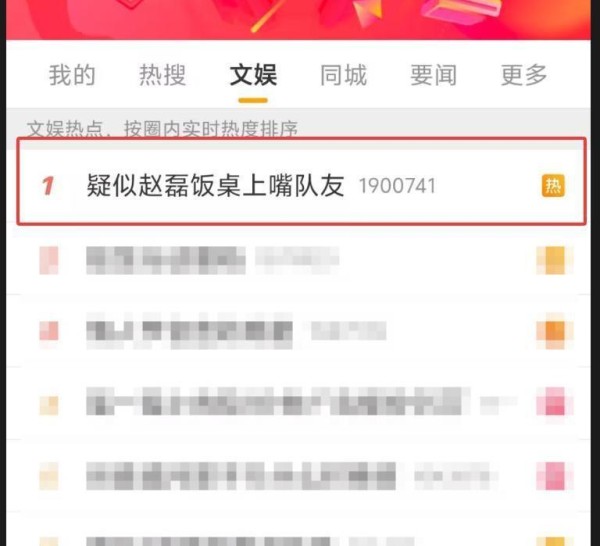Tap the blurred red rank marker of the third topic
This screenshot has height=546, width=600.
point(49,331)
